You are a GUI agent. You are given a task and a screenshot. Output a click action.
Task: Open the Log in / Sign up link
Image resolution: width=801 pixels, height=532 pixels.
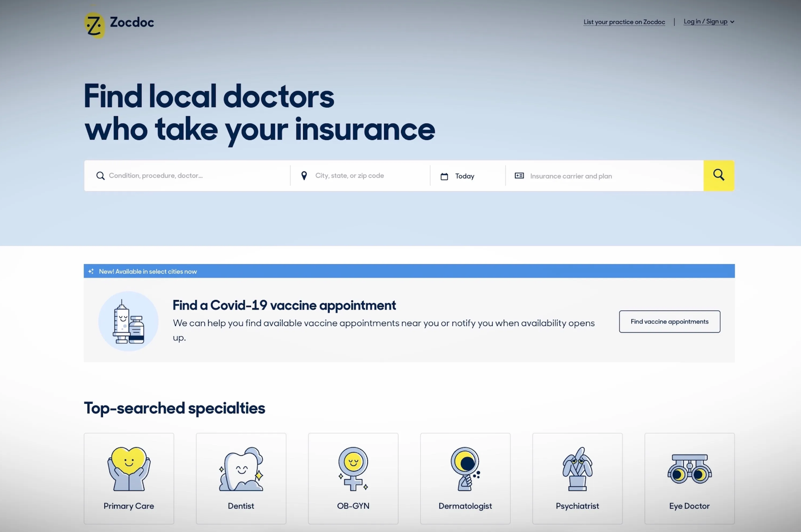pyautogui.click(x=705, y=22)
